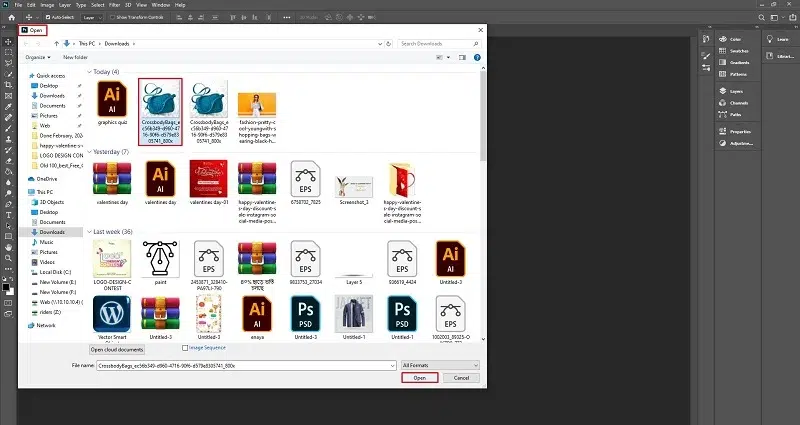Open the Properties panel
The height and width of the screenshot is (425, 800).
tap(734, 132)
